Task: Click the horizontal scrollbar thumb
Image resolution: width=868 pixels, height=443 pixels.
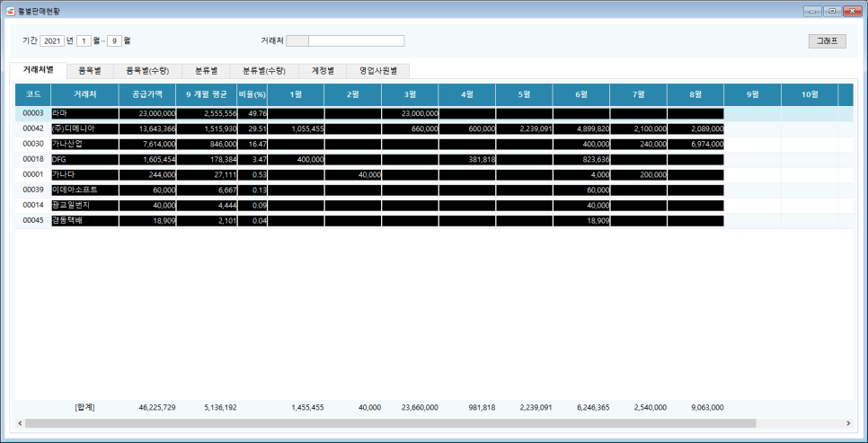Action: coord(390,423)
